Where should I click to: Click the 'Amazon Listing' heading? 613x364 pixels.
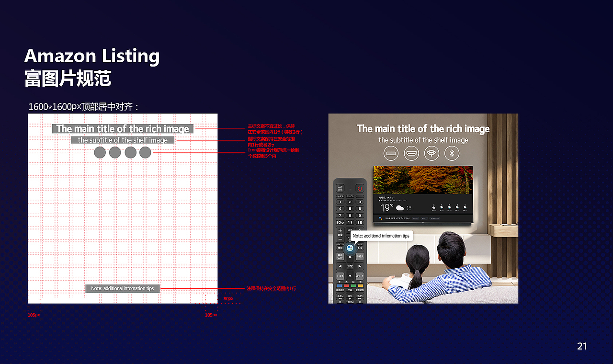point(92,56)
